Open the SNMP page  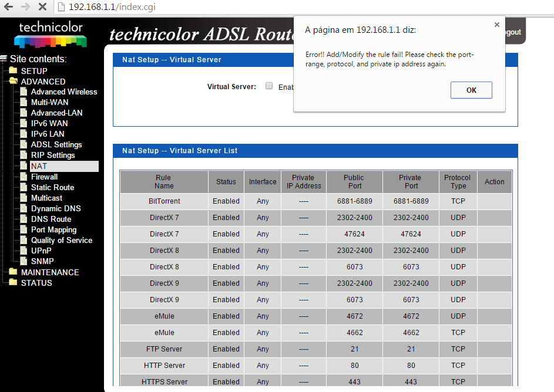tap(42, 262)
